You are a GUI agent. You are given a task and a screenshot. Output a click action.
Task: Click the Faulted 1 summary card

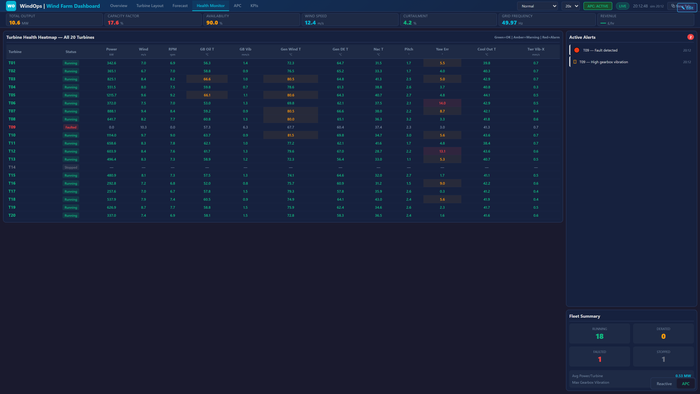pyautogui.click(x=599, y=357)
